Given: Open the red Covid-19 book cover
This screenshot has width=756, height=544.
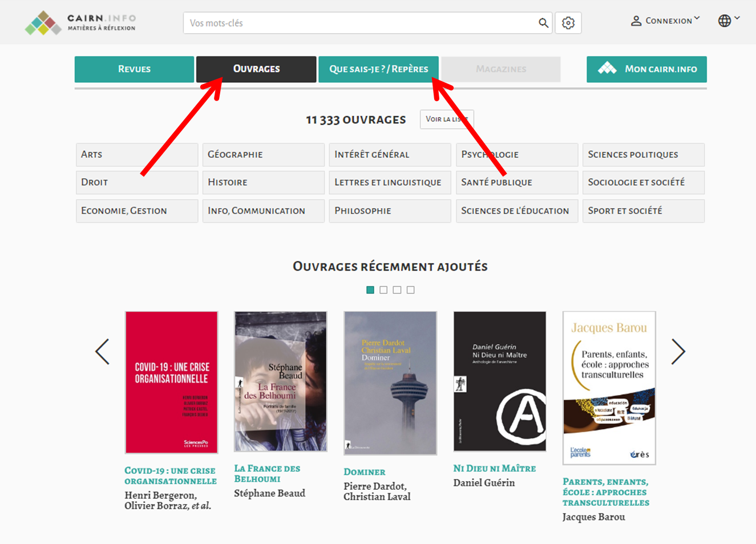Looking at the screenshot, I should click(172, 382).
